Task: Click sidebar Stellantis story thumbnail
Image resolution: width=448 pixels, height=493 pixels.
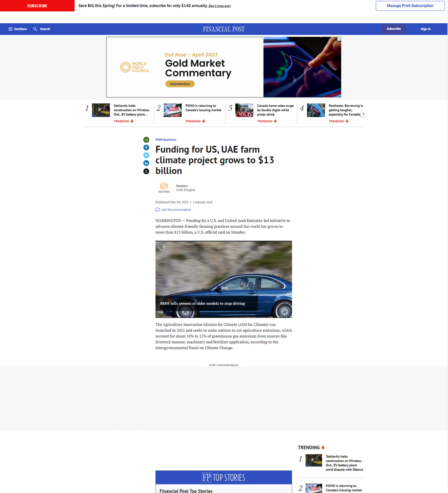Action: pos(314,460)
